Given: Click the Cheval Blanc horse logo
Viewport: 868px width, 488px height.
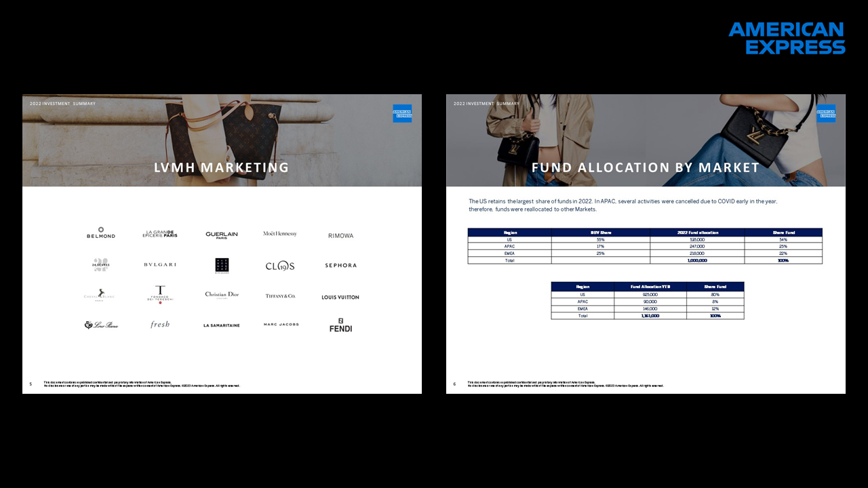Looking at the screenshot, I should (x=100, y=295).
